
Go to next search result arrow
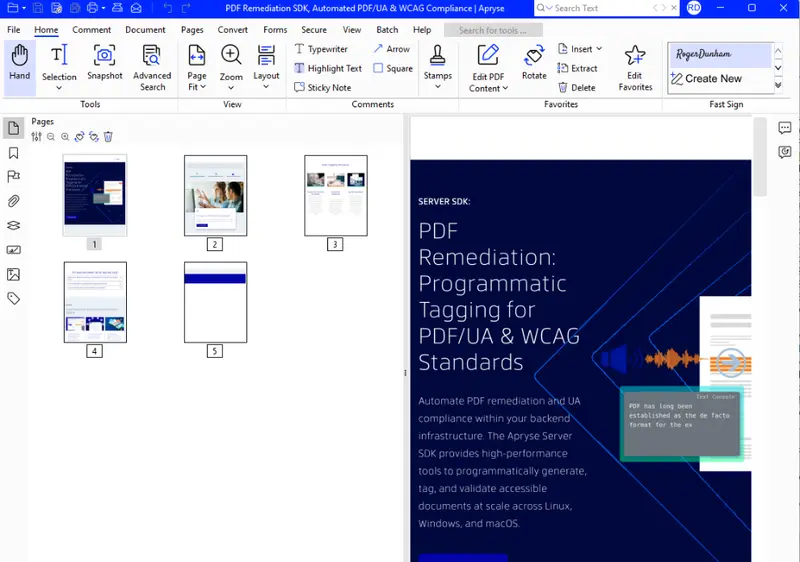pos(663,8)
